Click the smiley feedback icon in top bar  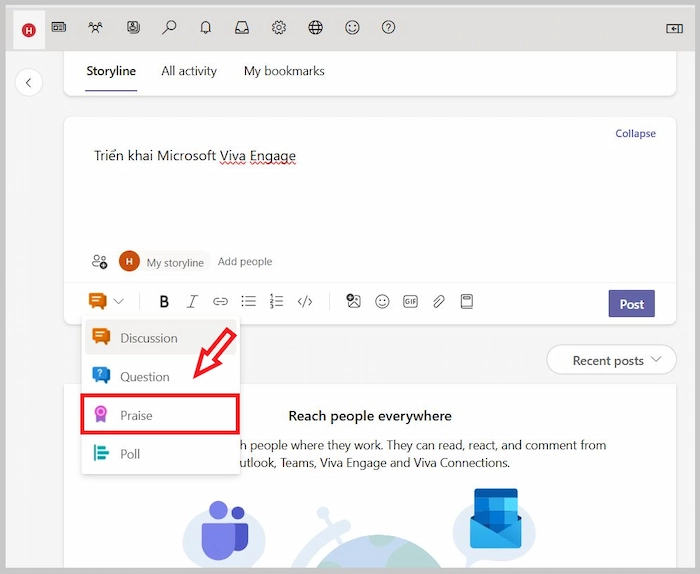(352, 28)
